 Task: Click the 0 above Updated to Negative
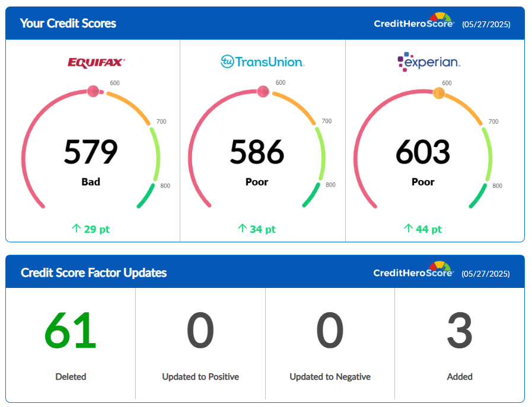(x=330, y=331)
